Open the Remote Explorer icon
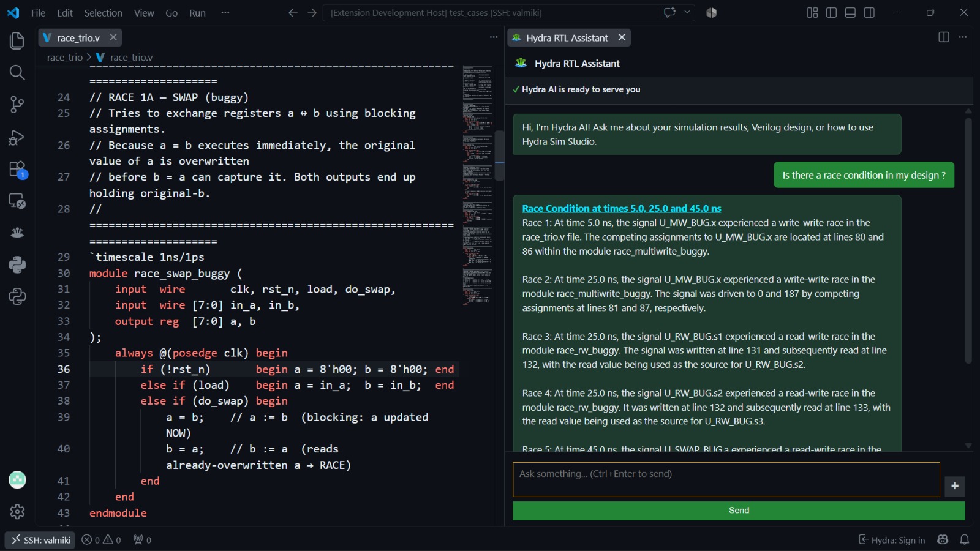This screenshot has height=551, width=980. 17,201
